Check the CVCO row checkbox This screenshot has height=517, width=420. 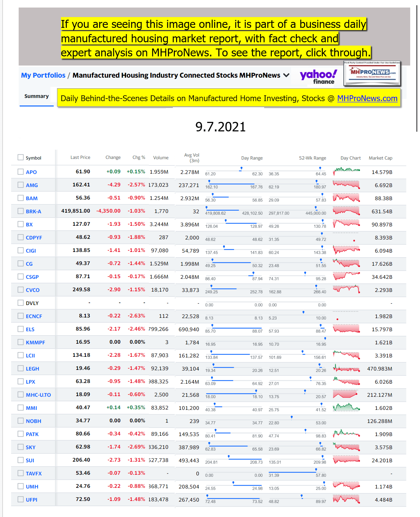(21, 290)
